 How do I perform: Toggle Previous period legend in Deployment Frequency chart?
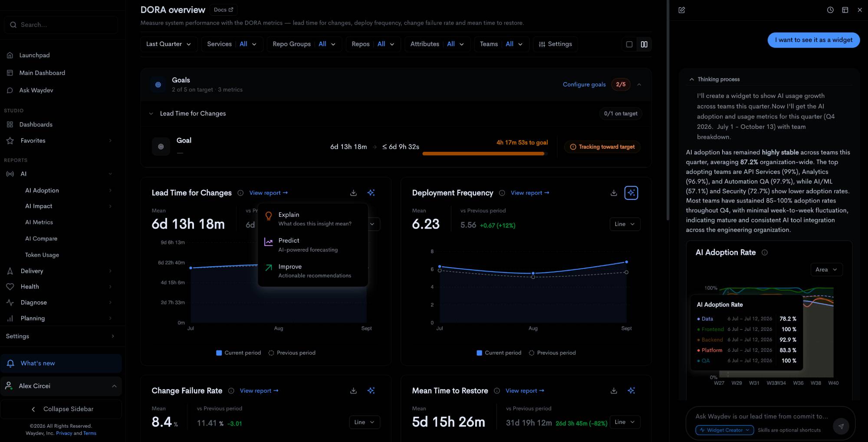tap(552, 353)
